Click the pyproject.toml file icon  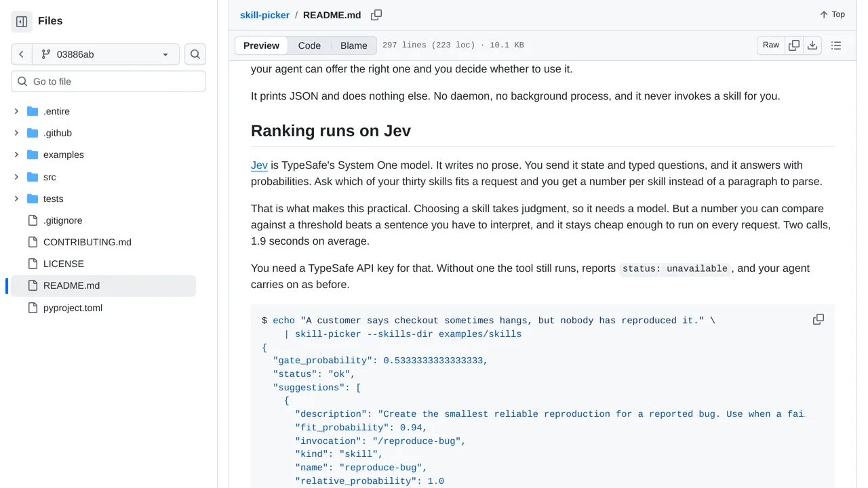[x=33, y=308]
